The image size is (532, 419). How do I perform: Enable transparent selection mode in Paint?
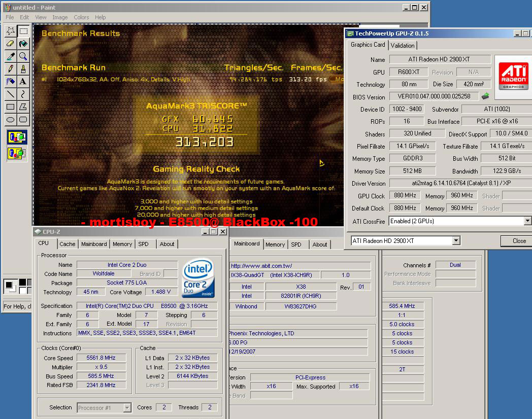pyautogui.click(x=17, y=153)
